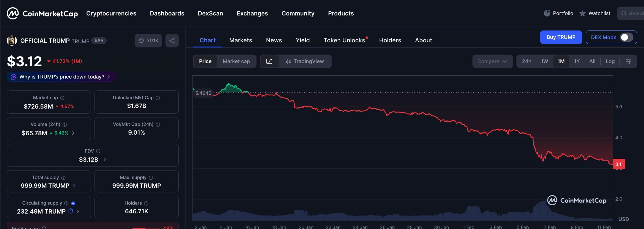Screen dimensions: 644x229
Task: Select the line chart view icon
Action: pyautogui.click(x=269, y=61)
